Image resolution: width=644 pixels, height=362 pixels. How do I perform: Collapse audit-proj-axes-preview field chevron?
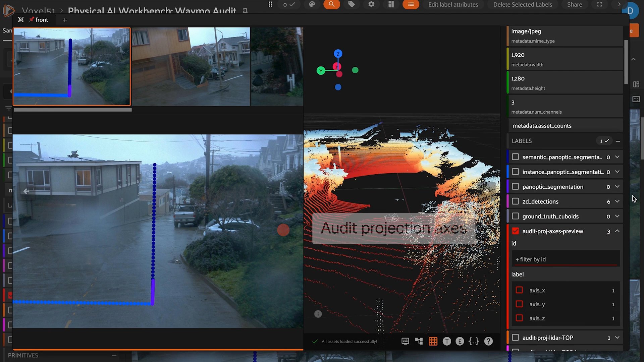617,231
